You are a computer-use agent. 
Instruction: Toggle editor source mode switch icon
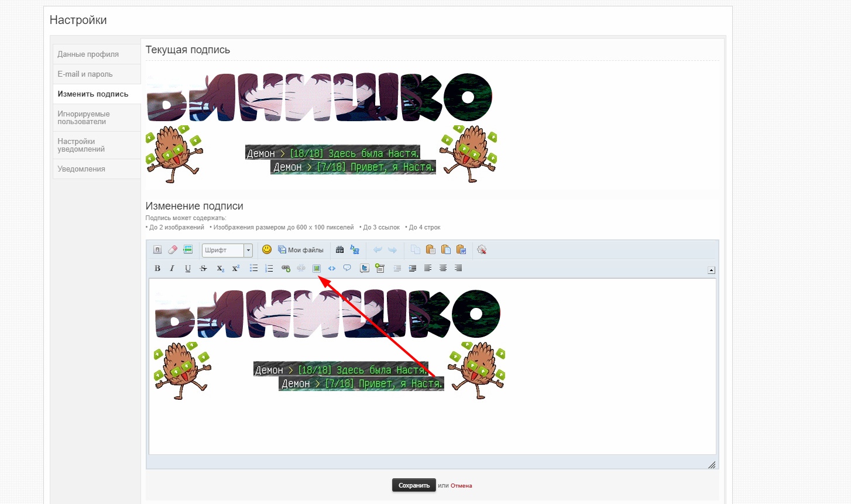(157, 250)
